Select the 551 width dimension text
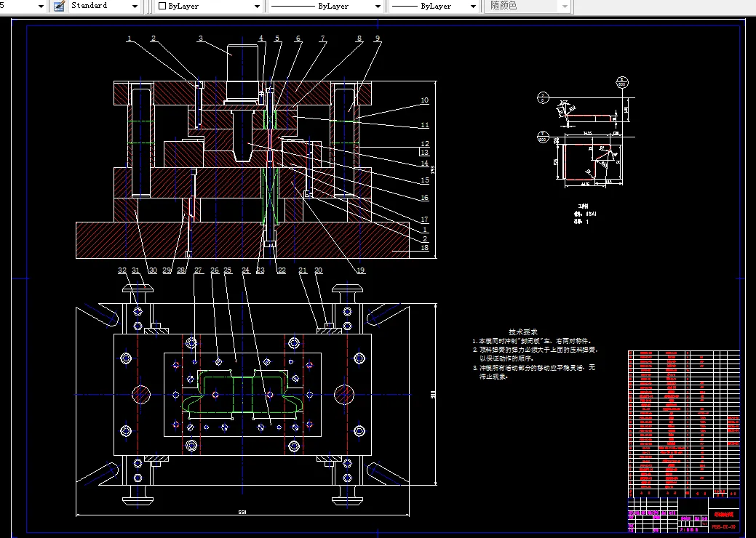This screenshot has width=756, height=538. click(242, 513)
